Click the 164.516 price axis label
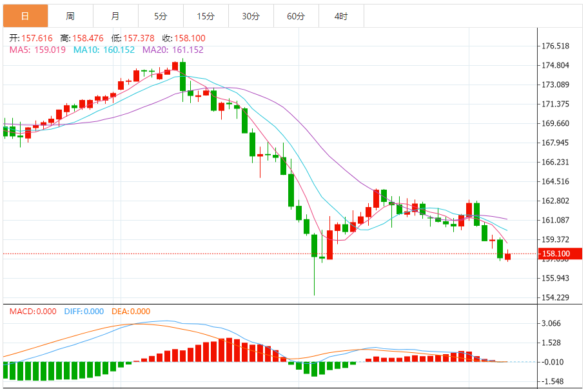Viewport: 588px width, 389px height. (555, 181)
